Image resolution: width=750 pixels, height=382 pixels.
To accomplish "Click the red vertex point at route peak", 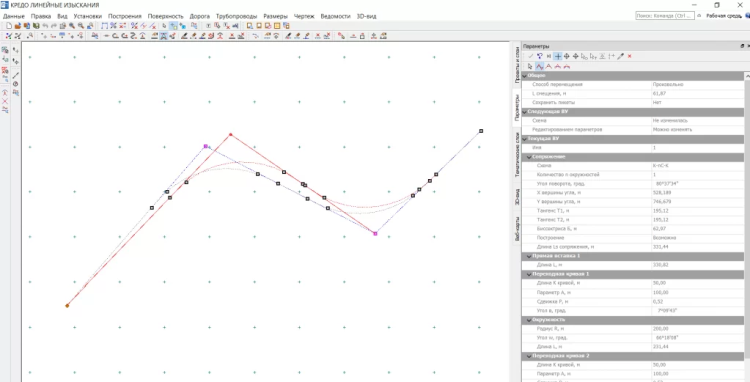I will tap(231, 134).
